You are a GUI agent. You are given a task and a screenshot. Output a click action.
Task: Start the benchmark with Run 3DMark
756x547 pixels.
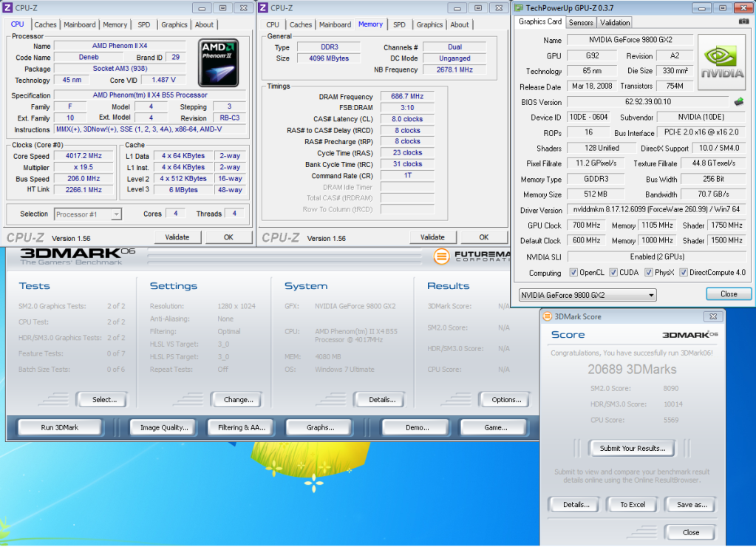(x=60, y=427)
